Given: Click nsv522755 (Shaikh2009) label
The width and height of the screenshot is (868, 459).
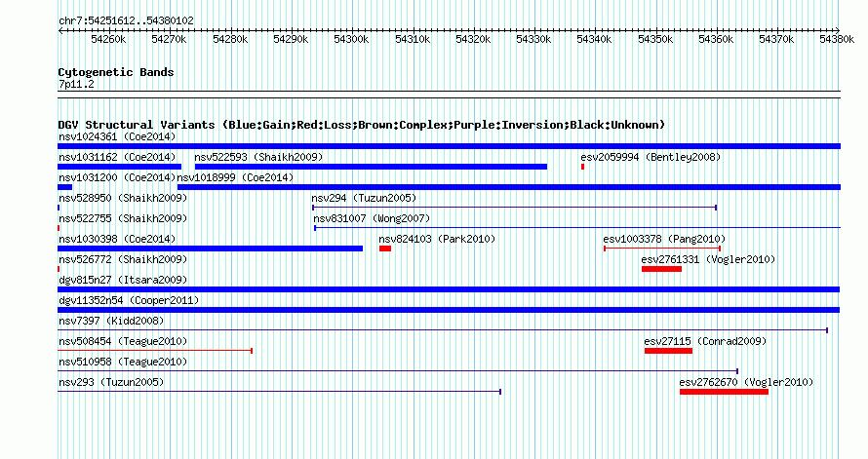Looking at the screenshot, I should tap(123, 218).
